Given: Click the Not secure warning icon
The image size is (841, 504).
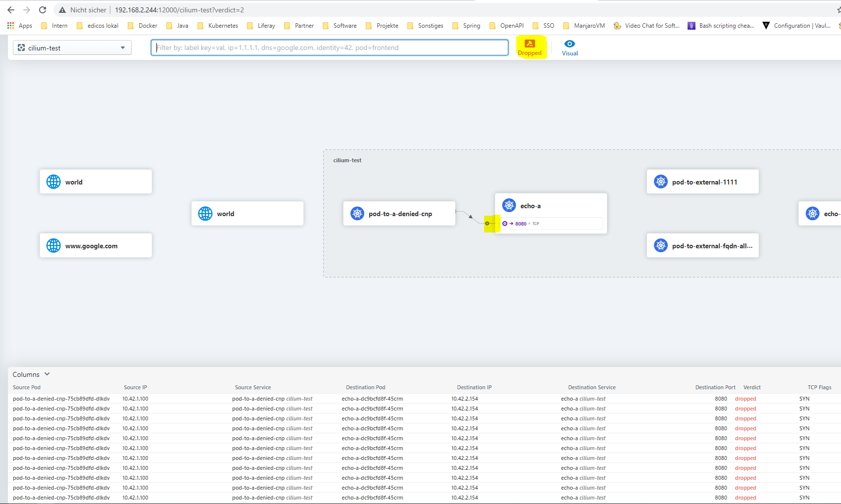Looking at the screenshot, I should coord(62,10).
